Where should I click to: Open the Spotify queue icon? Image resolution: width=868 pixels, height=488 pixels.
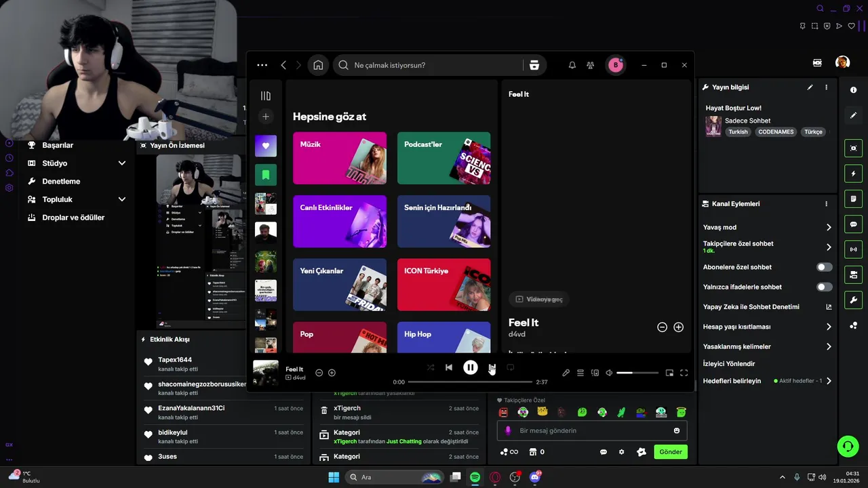click(x=580, y=373)
